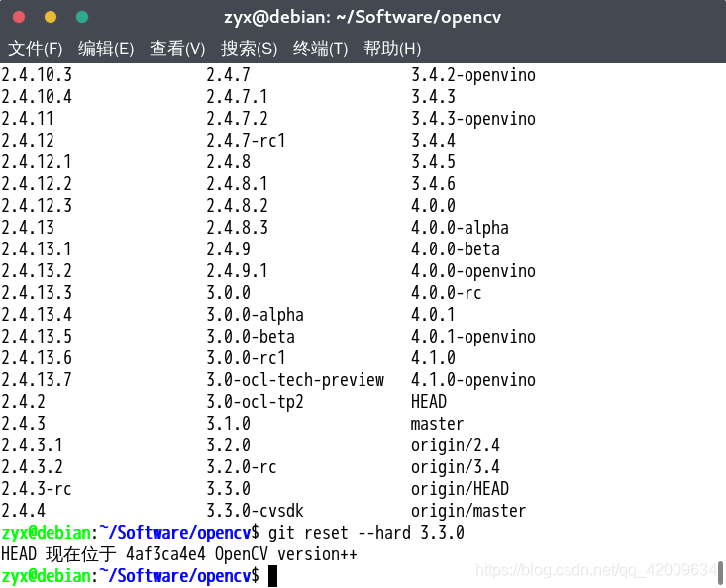
Task: Open the 编辑(E) menu
Action: pyautogui.click(x=106, y=49)
